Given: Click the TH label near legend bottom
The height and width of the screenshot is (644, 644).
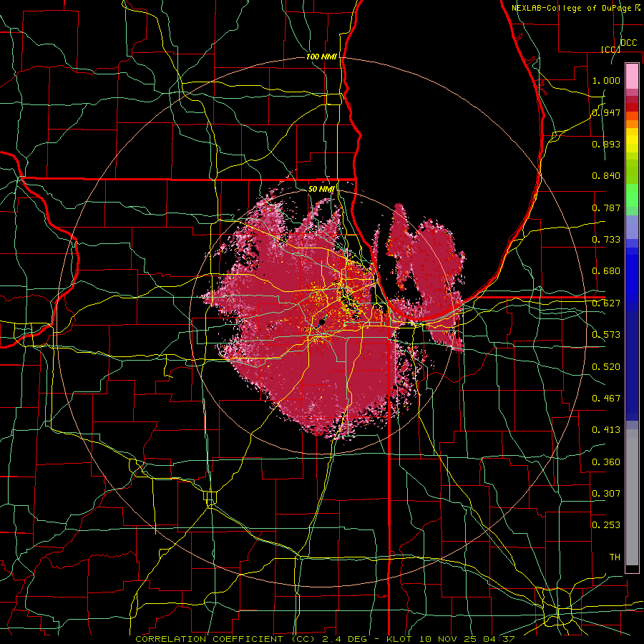Looking at the screenshot, I should click(x=615, y=557).
